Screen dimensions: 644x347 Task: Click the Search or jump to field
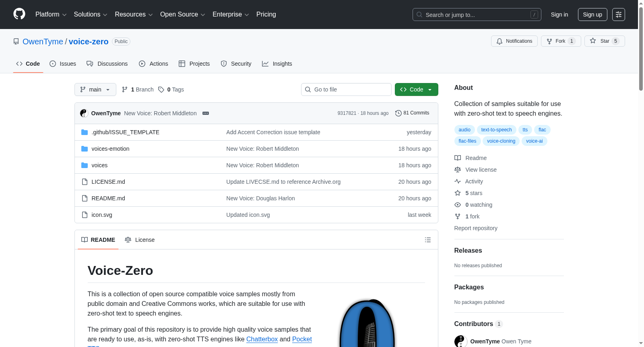click(477, 15)
